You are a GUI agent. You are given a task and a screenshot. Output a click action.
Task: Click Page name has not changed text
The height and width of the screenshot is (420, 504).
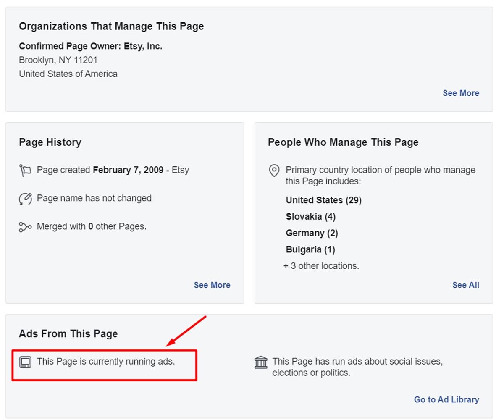[94, 198]
